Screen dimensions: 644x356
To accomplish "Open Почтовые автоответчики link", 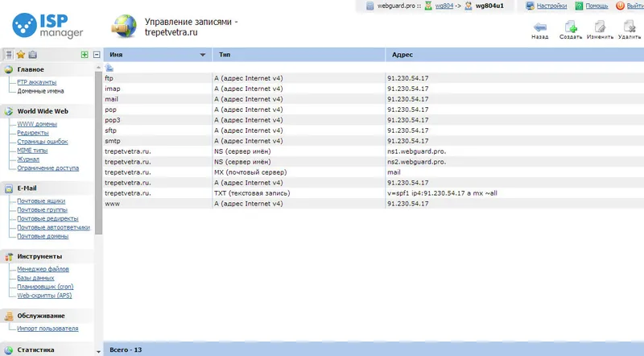I will tap(53, 227).
